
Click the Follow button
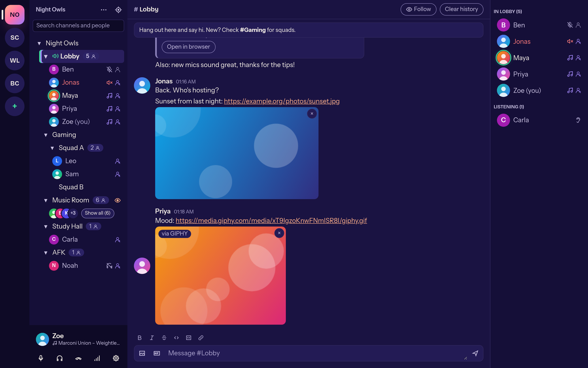tap(418, 9)
